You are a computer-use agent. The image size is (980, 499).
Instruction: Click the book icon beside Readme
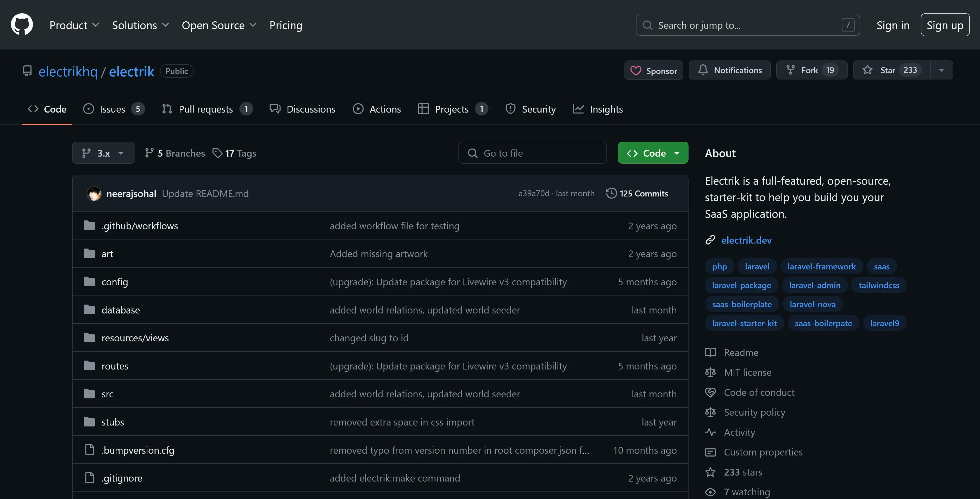point(710,352)
